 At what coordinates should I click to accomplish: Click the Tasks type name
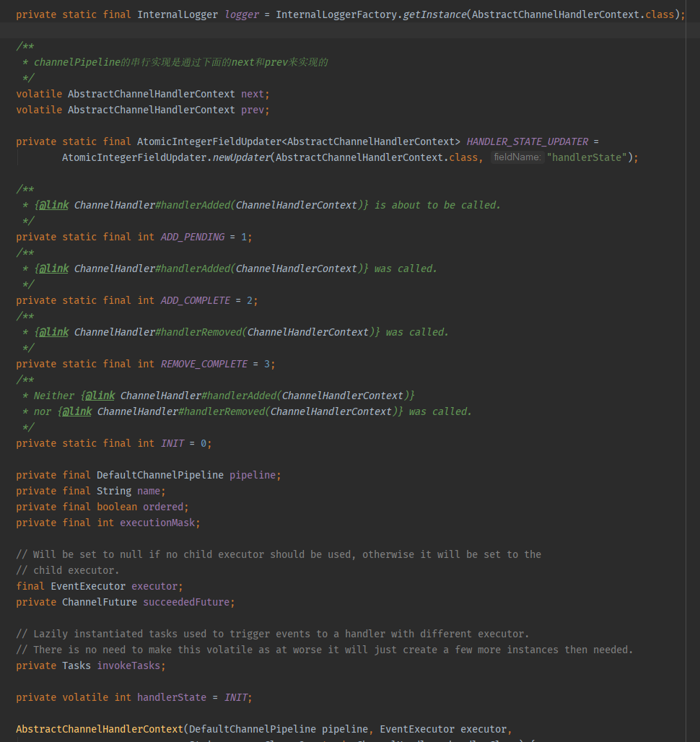point(76,665)
